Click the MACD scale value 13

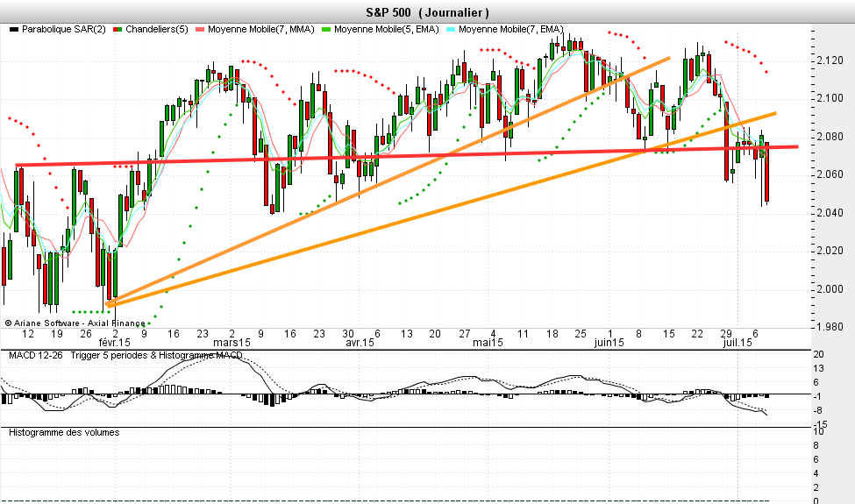coord(818,369)
